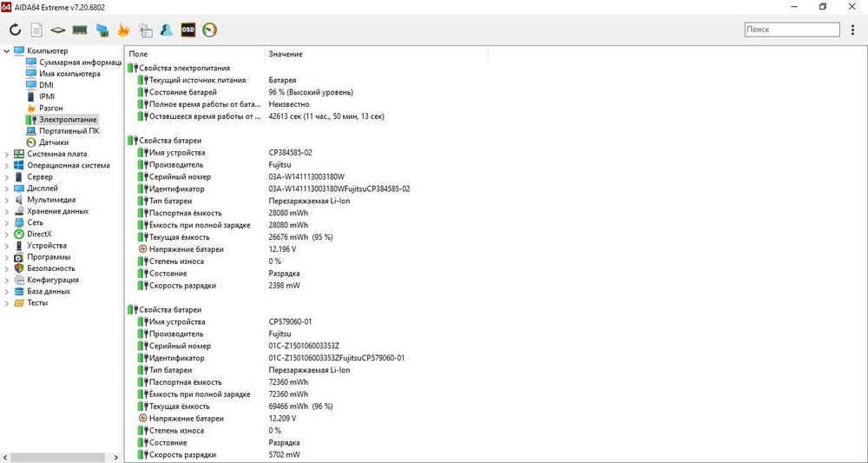The height and width of the screenshot is (463, 868).
Task: Start the system stability test flame icon
Action: pyautogui.click(x=123, y=30)
